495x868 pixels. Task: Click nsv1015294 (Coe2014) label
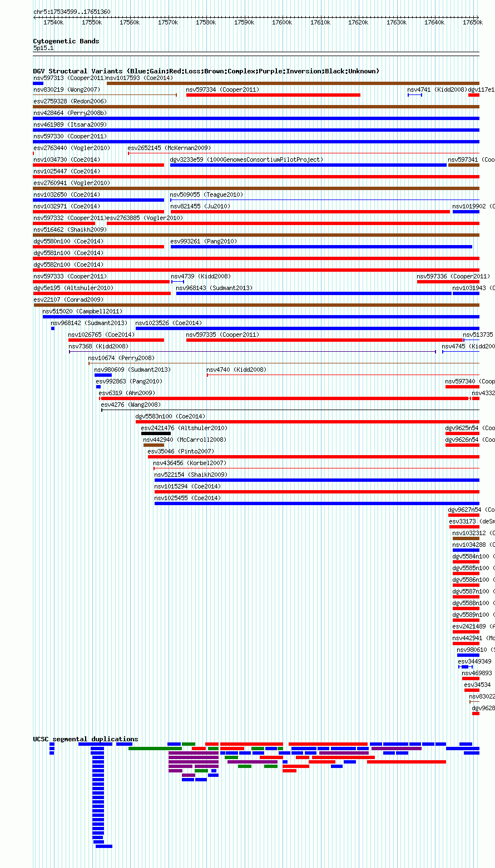tap(188, 486)
